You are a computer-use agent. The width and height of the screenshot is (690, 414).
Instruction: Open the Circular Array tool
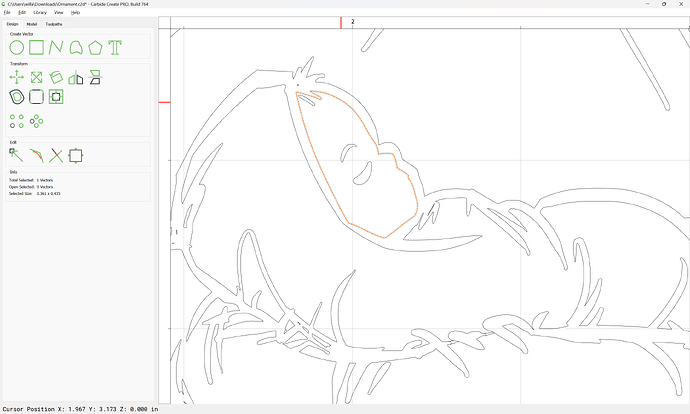pyautogui.click(x=37, y=121)
